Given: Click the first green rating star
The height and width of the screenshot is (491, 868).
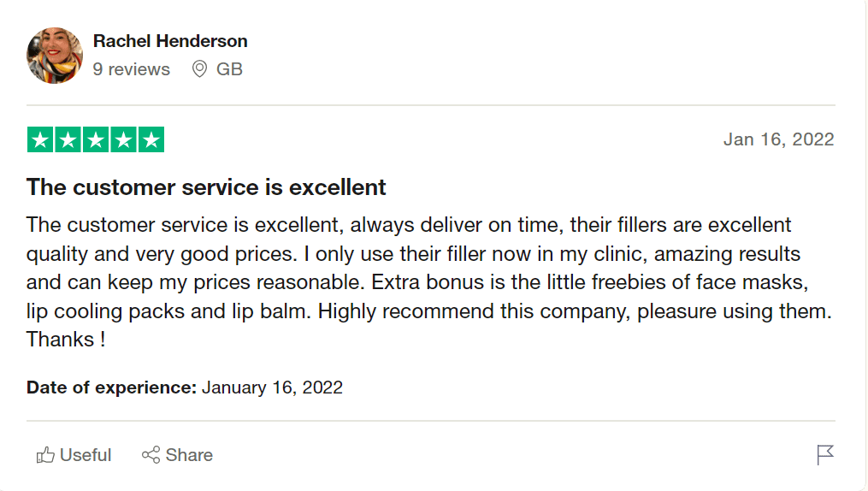Looking at the screenshot, I should coord(40,139).
